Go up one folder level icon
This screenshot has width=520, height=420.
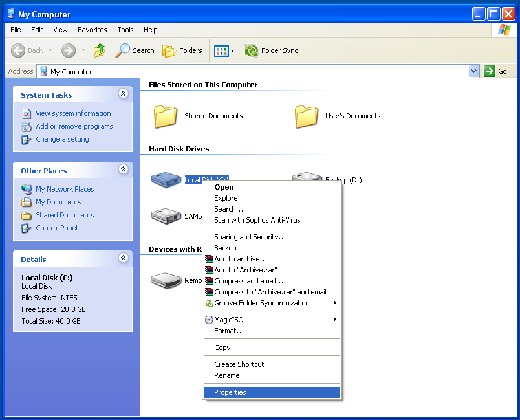(99, 50)
